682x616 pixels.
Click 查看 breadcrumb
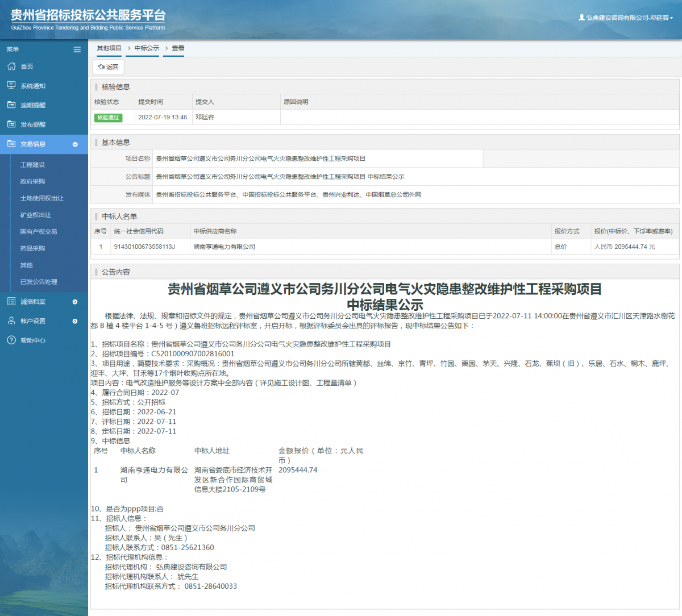tap(178, 48)
